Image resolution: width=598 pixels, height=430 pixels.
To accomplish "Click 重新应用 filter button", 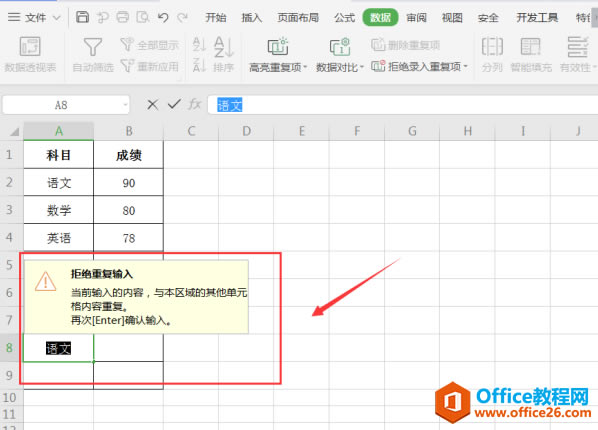I will 150,66.
